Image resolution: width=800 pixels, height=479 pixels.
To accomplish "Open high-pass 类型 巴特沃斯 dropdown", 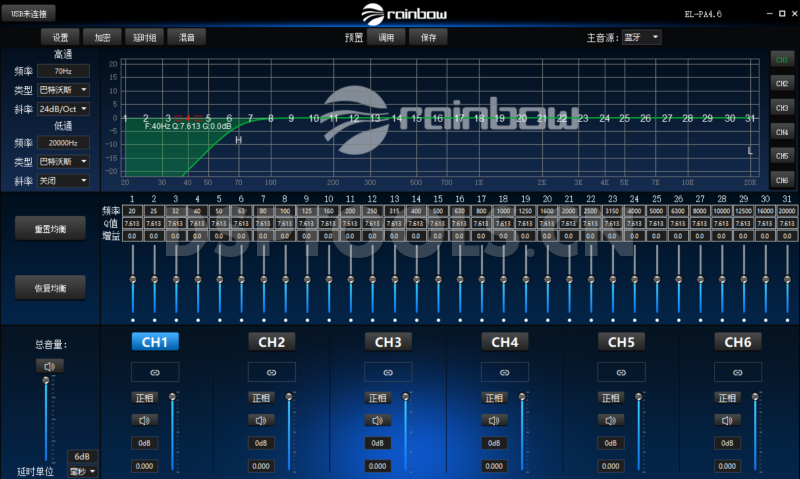I will click(x=63, y=90).
